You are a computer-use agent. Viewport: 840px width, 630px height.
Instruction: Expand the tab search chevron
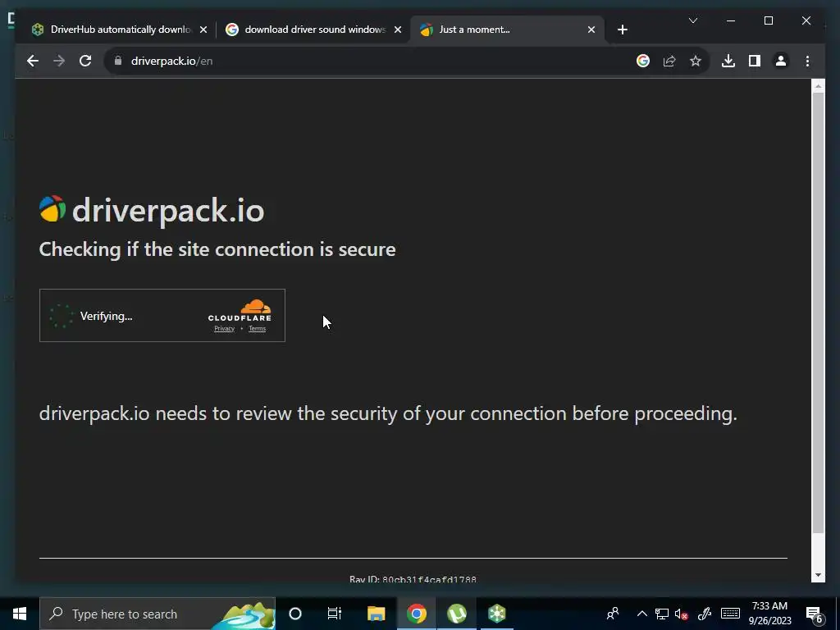tap(692, 21)
